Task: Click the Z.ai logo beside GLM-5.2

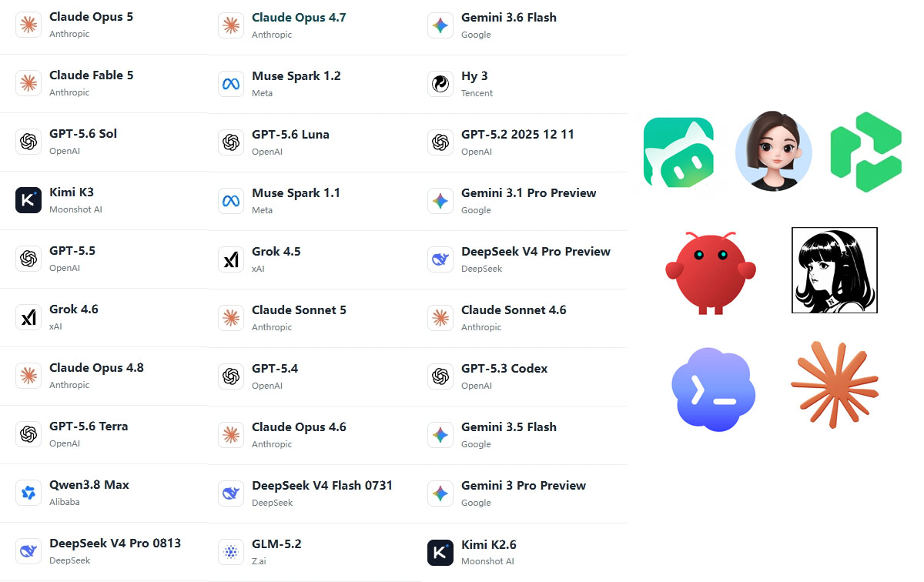Action: coord(231,551)
